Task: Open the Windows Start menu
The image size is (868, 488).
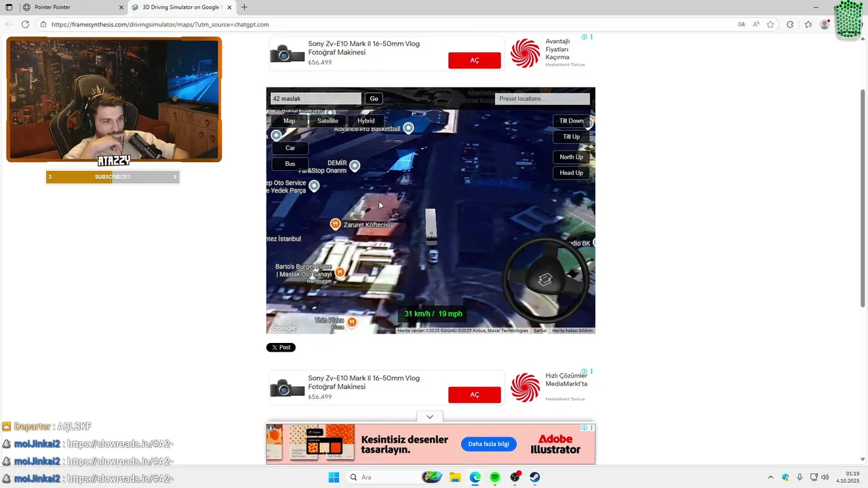Action: coord(334,477)
